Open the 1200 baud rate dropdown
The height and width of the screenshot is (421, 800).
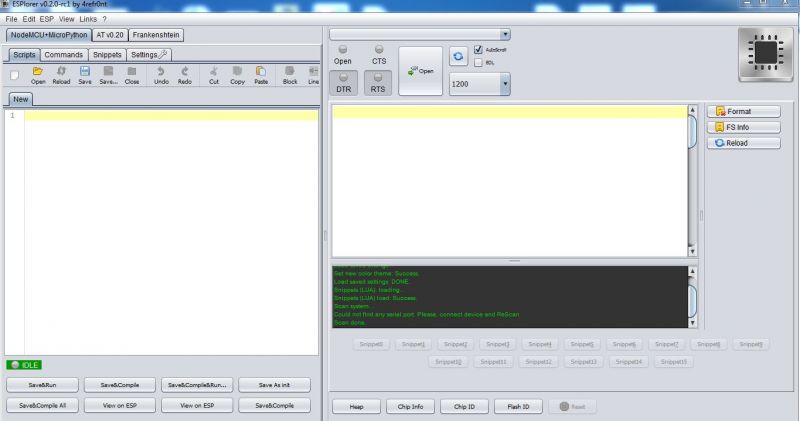click(505, 84)
